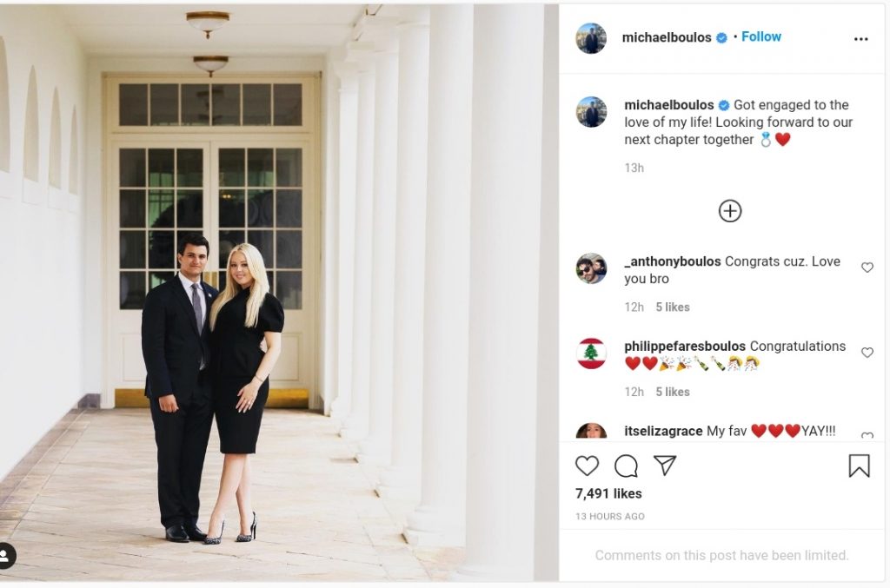The height and width of the screenshot is (588, 890).
Task: Share the post via paper plane icon
Action: (665, 466)
